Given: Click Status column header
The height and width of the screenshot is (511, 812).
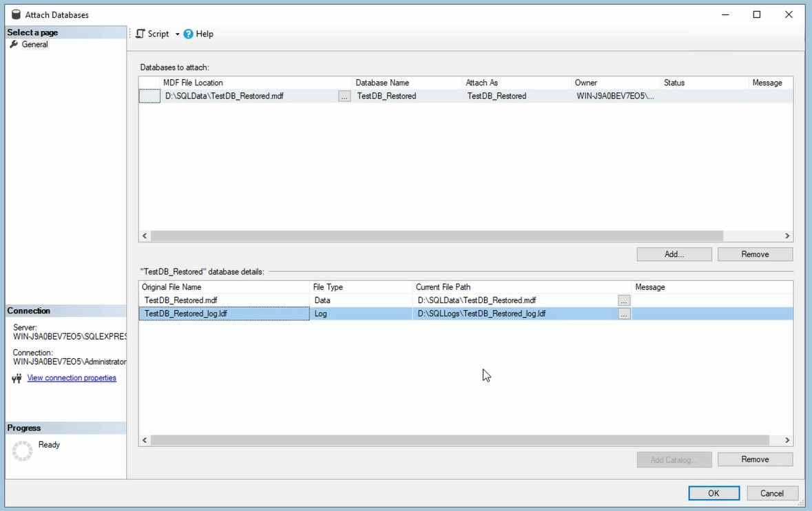Looking at the screenshot, I should (x=705, y=83).
